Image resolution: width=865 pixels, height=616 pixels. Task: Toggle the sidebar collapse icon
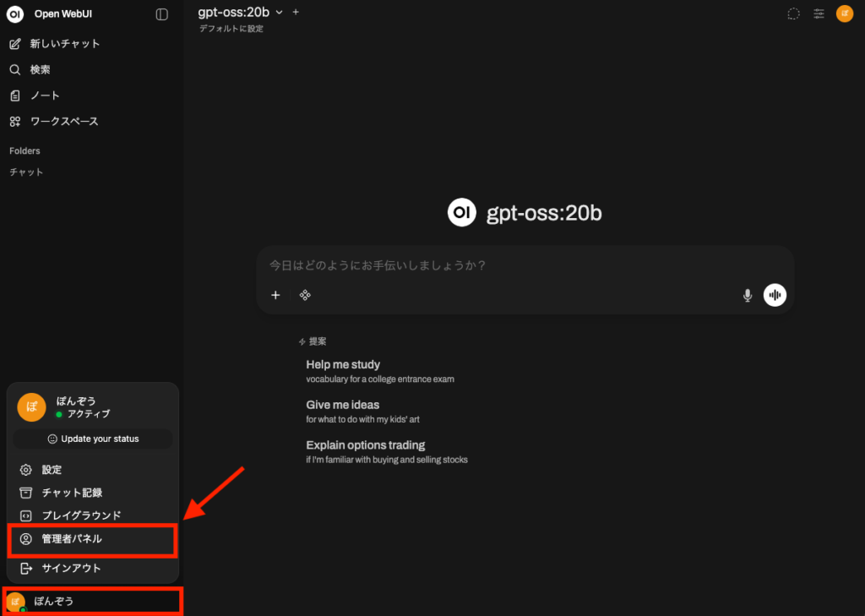[x=162, y=14]
